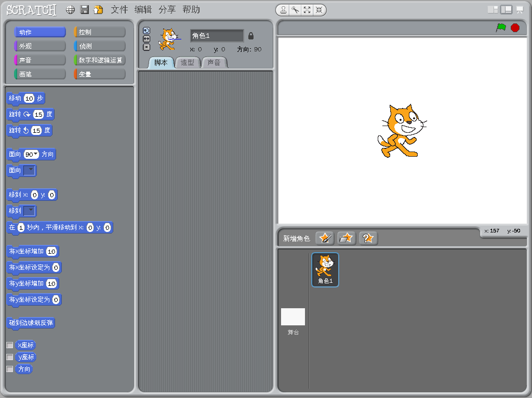Select the shrink sprite tool
The height and width of the screenshot is (398, 532).
pos(319,9)
